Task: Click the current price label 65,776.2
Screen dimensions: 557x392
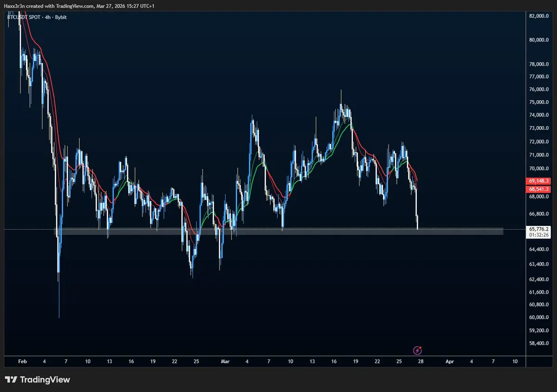Action: [x=538, y=229]
